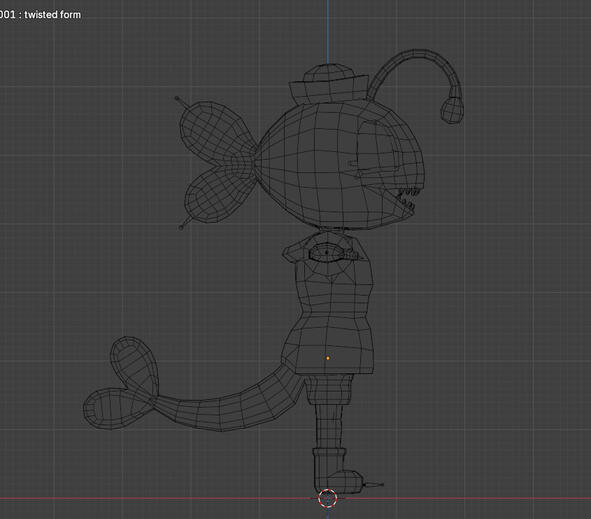The height and width of the screenshot is (519, 591).
Task: Select the curled tail fin wireframe
Action: pos(121,383)
